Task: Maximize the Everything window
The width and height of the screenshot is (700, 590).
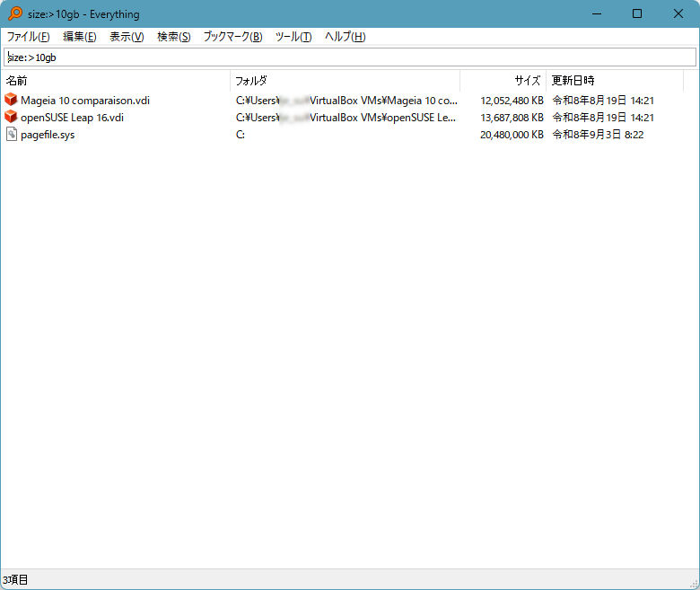Action: pyautogui.click(x=637, y=13)
